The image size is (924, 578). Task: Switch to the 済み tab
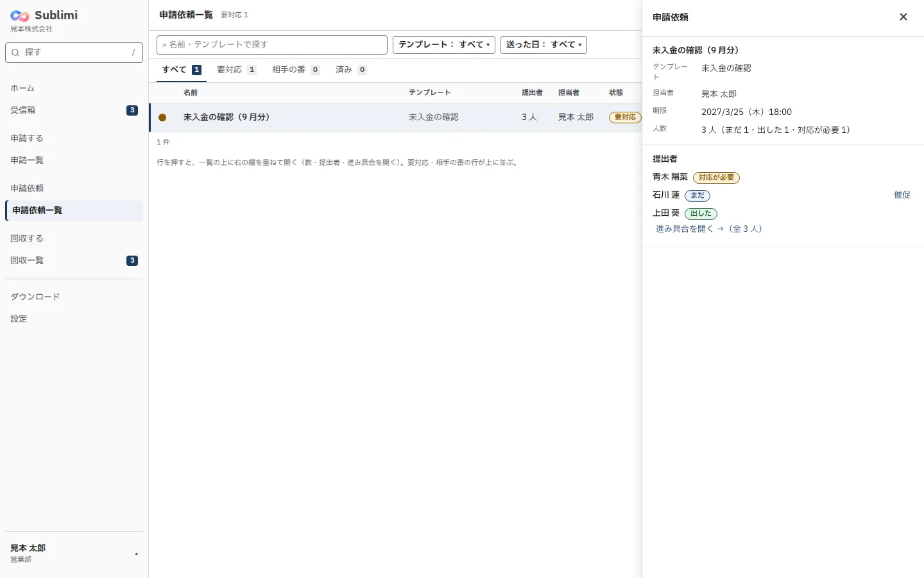(x=351, y=70)
